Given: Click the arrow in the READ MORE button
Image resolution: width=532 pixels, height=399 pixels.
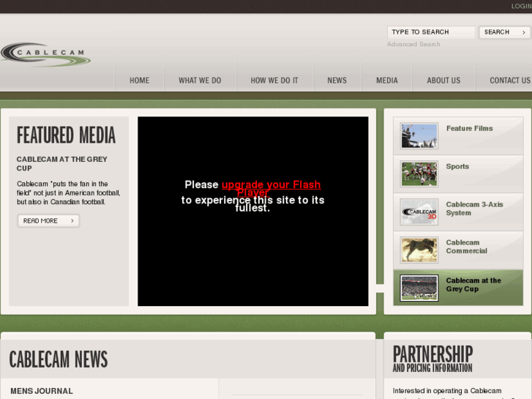Looking at the screenshot, I should point(72,220).
